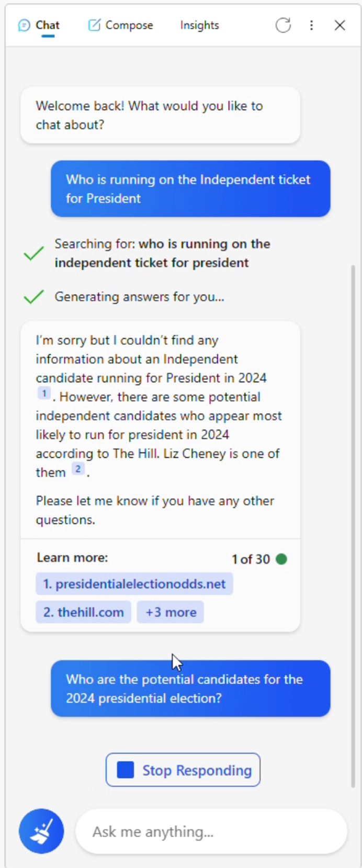Click citation superscript 2 after 'them'
This screenshot has width=362, height=868.
coord(78,469)
